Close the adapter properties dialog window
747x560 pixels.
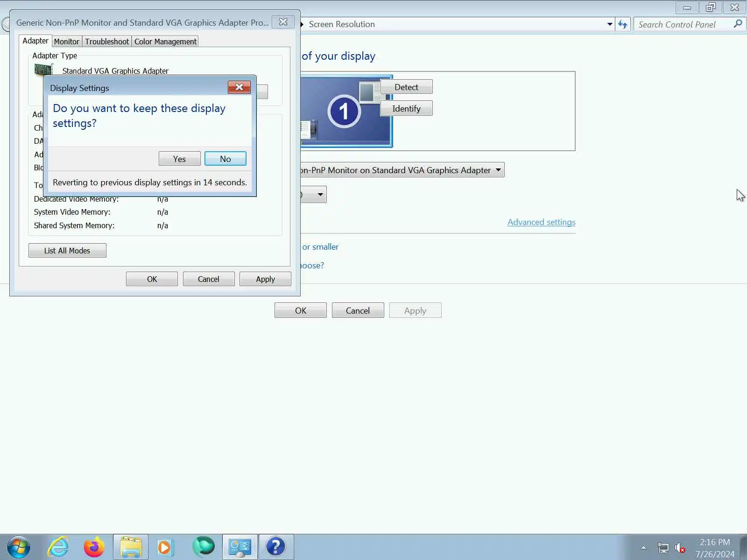[283, 22]
